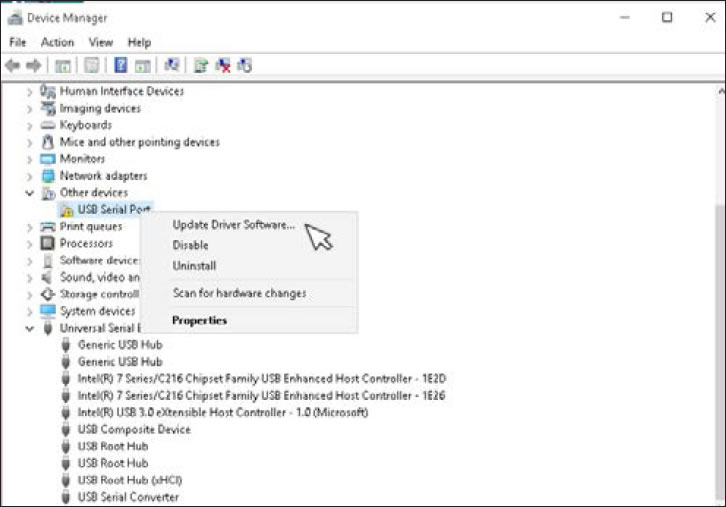Click the Monitors category icon
726x507 pixels.
48,159
